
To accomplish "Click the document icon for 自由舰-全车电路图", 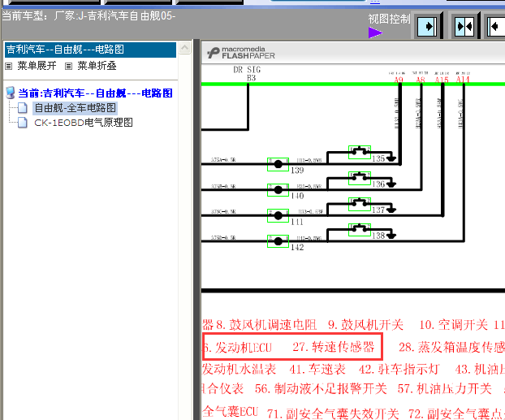I will 22,108.
